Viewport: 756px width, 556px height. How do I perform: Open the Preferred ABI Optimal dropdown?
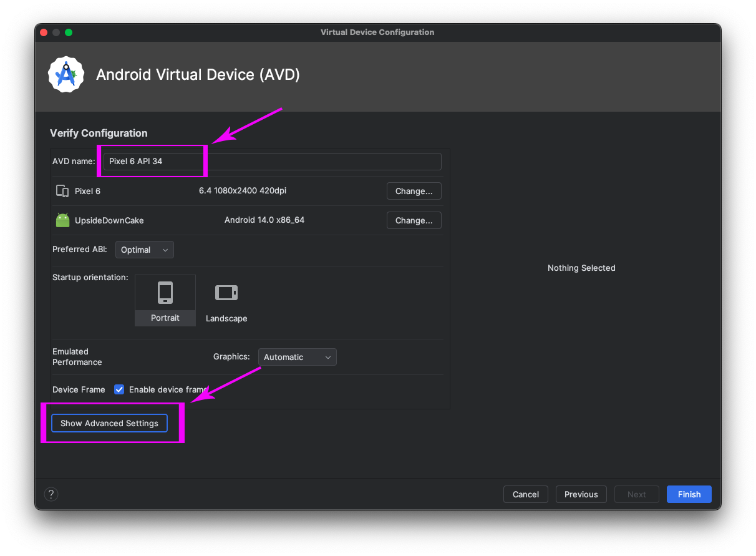(x=145, y=250)
